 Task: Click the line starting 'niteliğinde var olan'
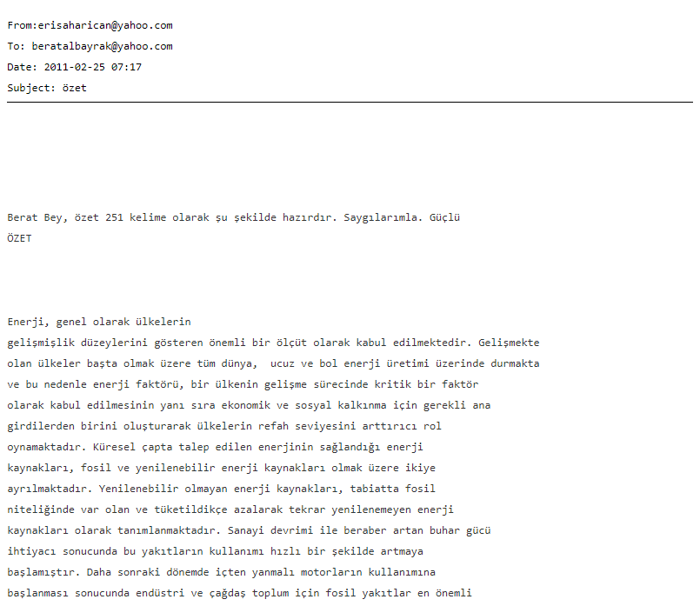(x=230, y=509)
